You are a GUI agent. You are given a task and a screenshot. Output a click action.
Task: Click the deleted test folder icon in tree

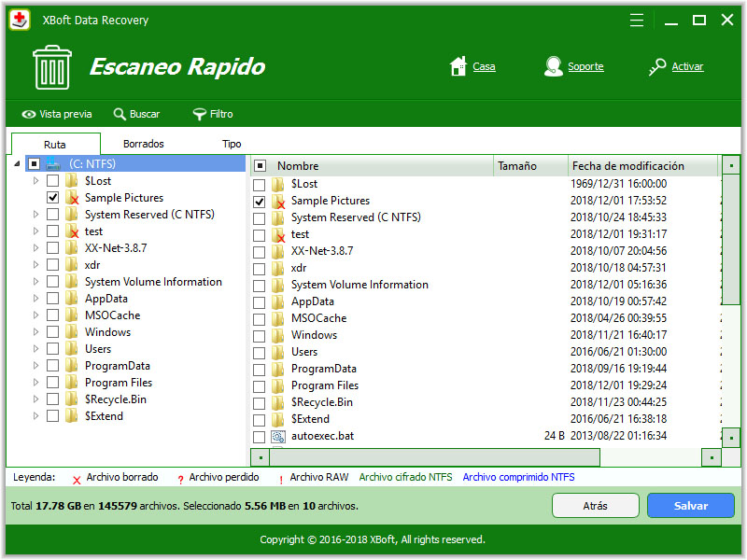(x=72, y=231)
